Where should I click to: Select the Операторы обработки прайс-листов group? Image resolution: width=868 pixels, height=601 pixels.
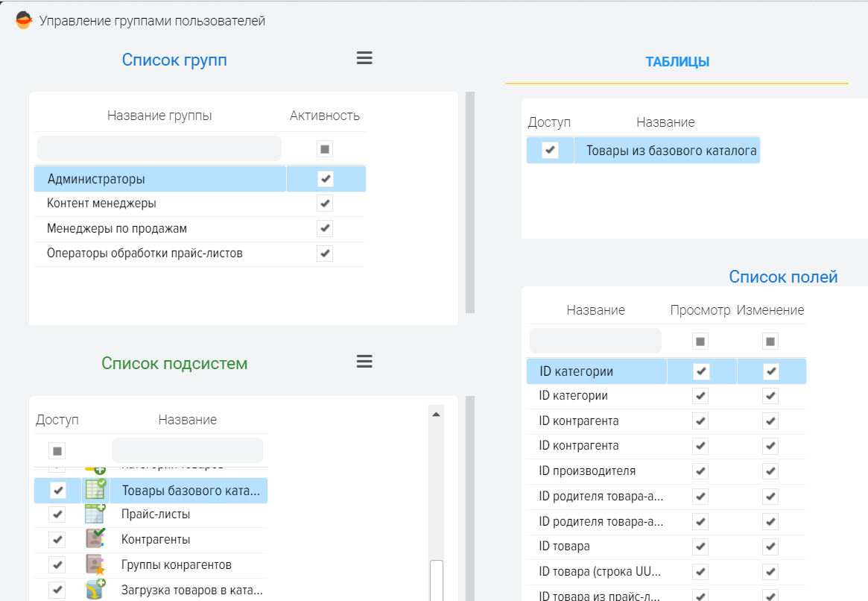(145, 254)
